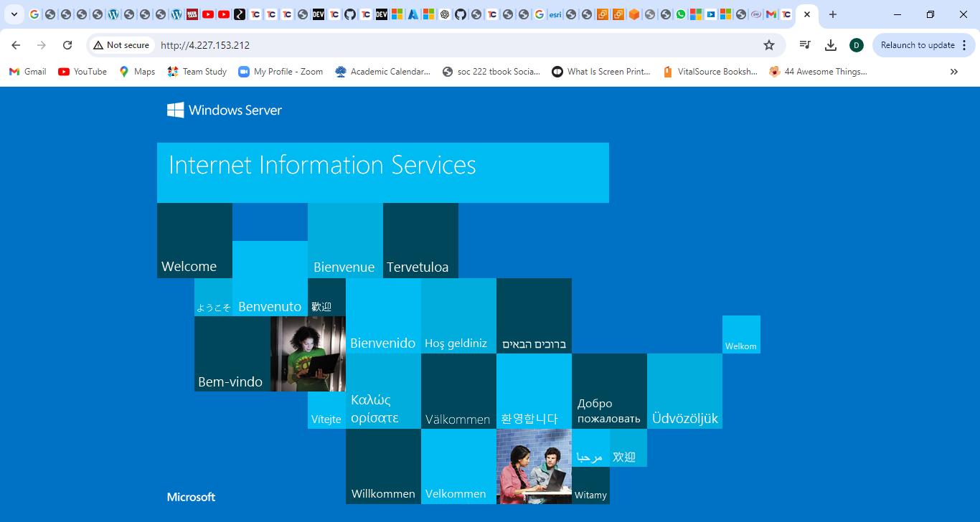Click the Välkommen tile
This screenshot has width=980, height=522.
(458, 391)
